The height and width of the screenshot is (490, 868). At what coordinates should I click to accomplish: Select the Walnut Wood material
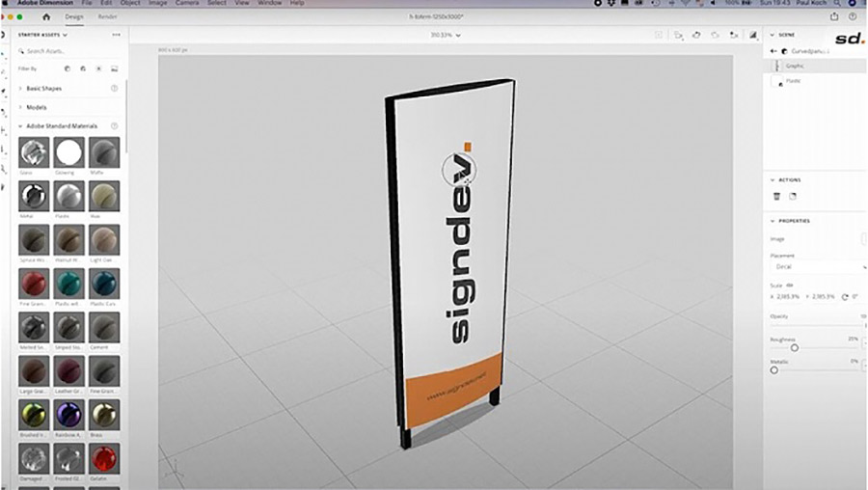pyautogui.click(x=69, y=240)
